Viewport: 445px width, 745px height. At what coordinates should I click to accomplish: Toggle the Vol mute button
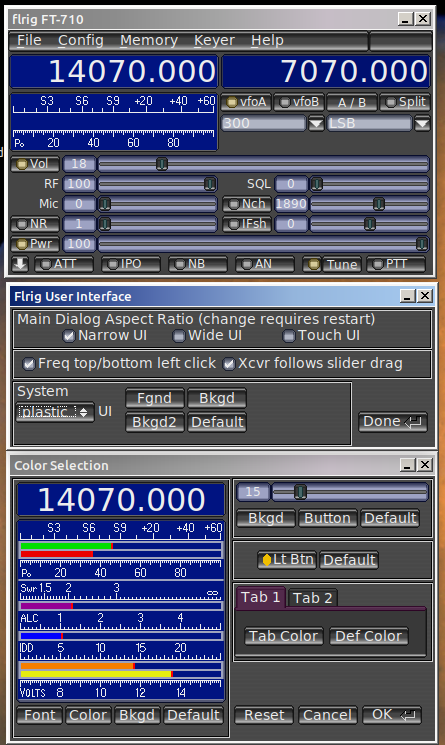(x=35, y=164)
